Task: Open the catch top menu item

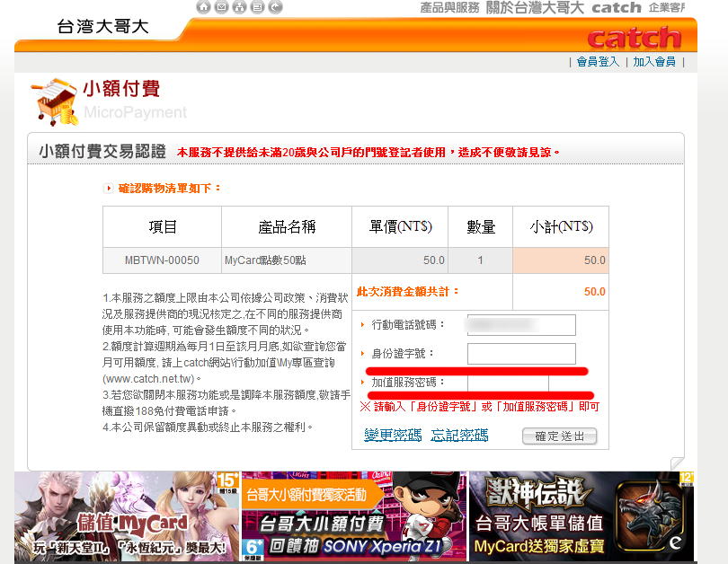Action: [617, 8]
